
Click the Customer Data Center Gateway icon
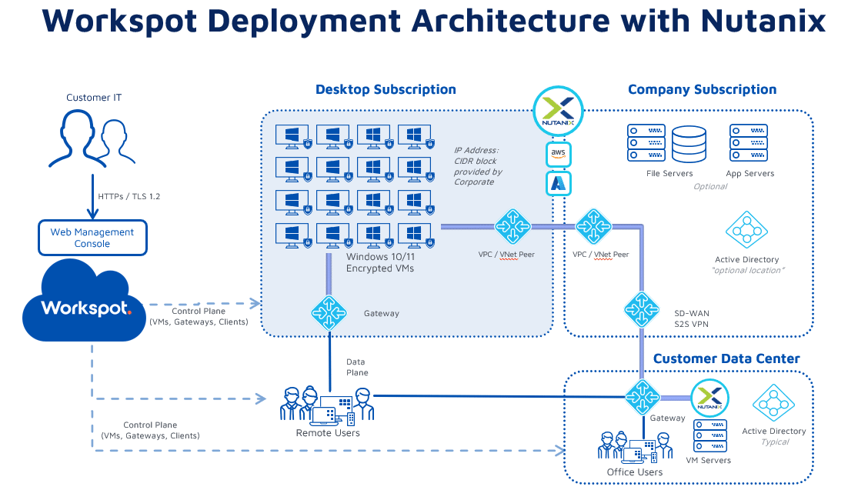click(642, 397)
